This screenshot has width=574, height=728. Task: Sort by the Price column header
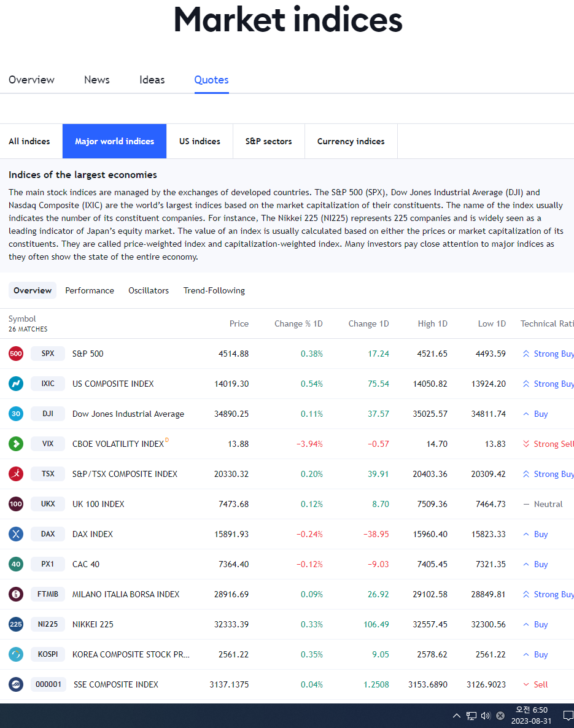[239, 323]
